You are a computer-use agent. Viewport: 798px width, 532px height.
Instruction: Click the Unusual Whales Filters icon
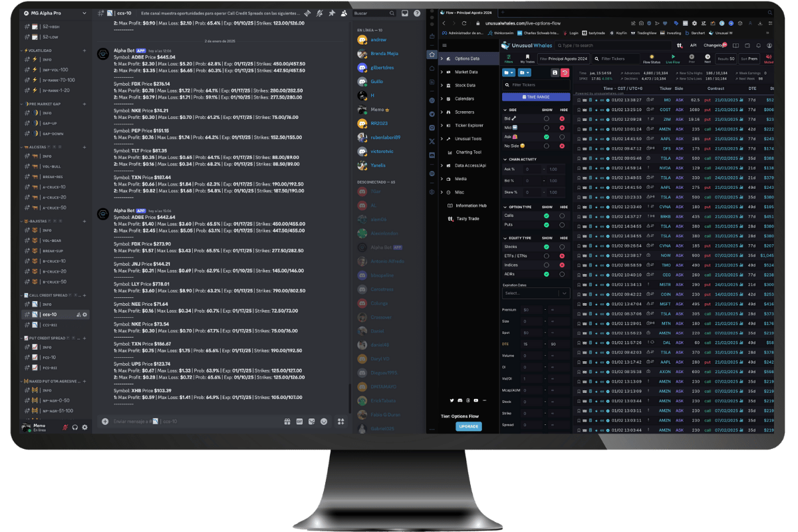(509, 59)
